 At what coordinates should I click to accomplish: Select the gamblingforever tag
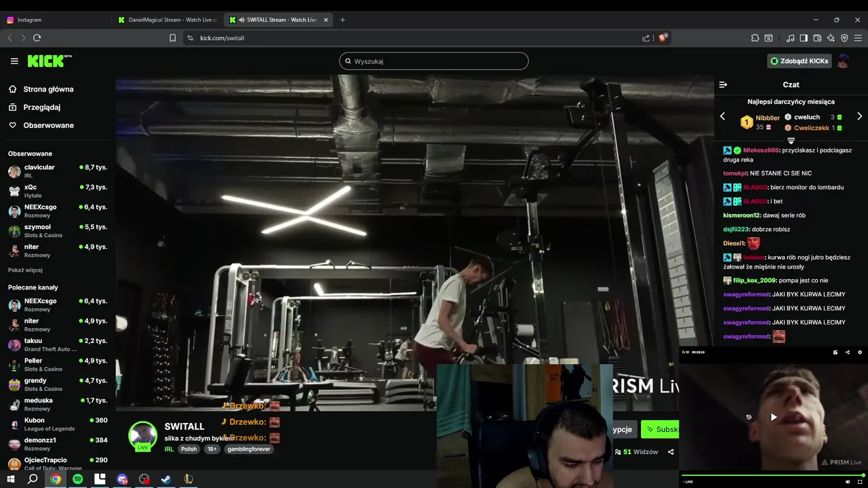249,449
